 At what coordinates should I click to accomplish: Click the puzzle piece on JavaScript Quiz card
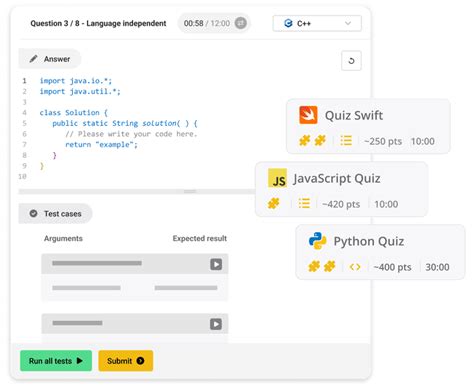[274, 203]
